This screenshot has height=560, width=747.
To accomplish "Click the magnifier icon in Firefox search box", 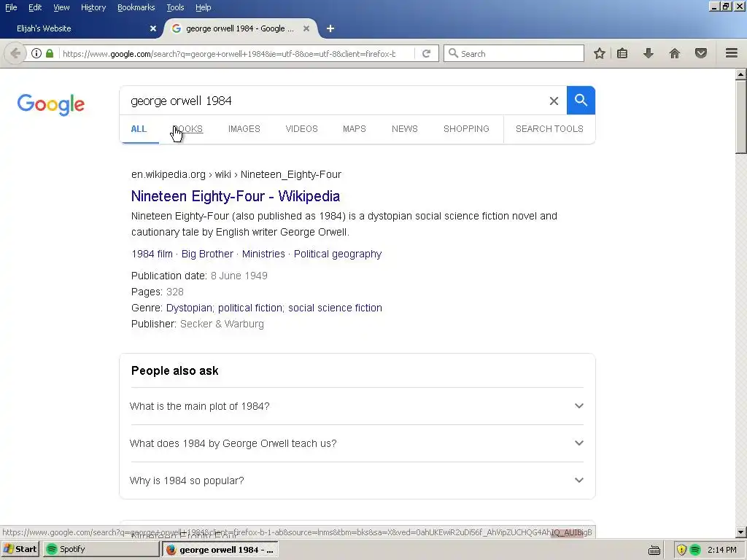I will point(454,53).
